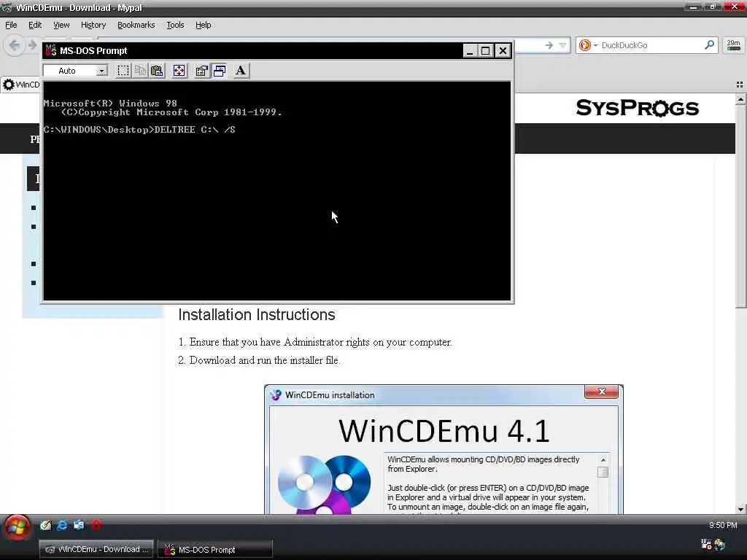Click the SysProgs logo on the page
Screen dimensions: 747x560
(638, 108)
